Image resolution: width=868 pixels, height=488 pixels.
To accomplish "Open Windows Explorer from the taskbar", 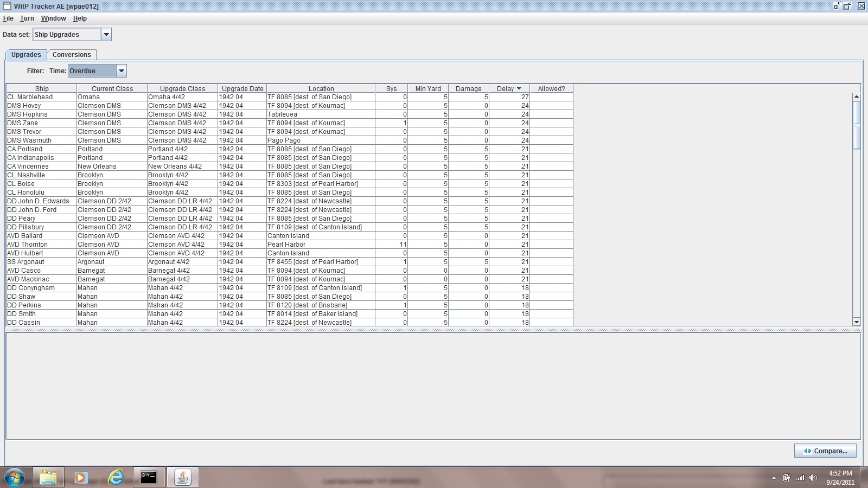I will click(x=48, y=477).
